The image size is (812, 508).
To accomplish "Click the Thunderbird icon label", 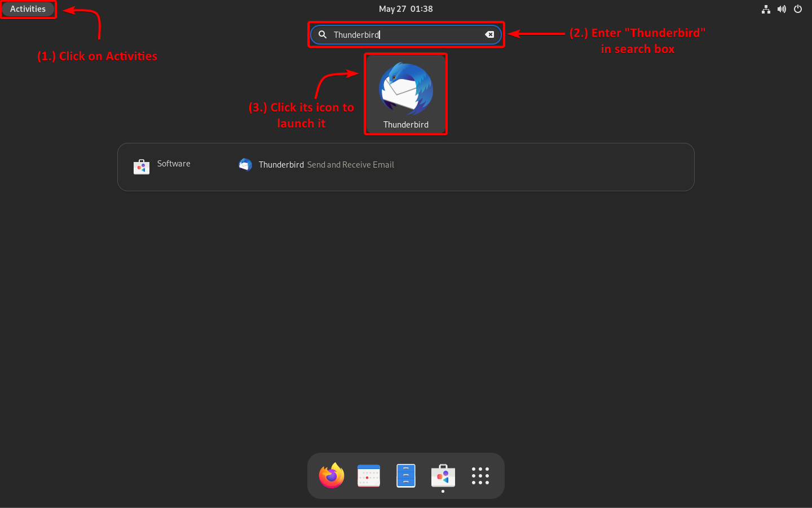I will [405, 125].
